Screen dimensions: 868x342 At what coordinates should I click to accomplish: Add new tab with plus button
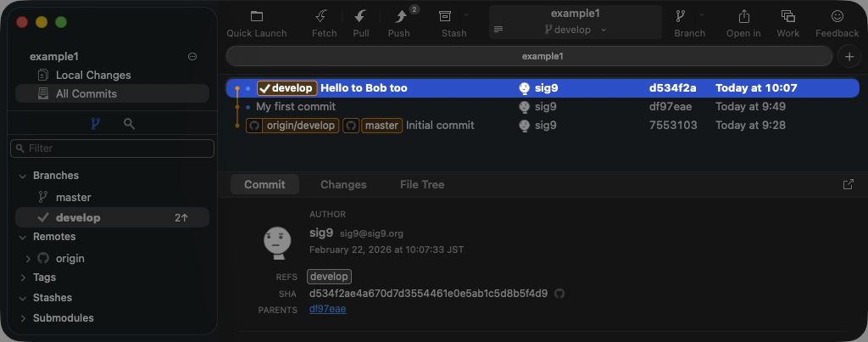(x=849, y=56)
